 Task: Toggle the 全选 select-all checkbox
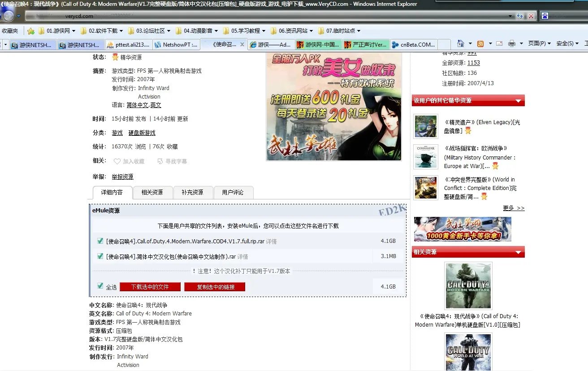coord(99,287)
